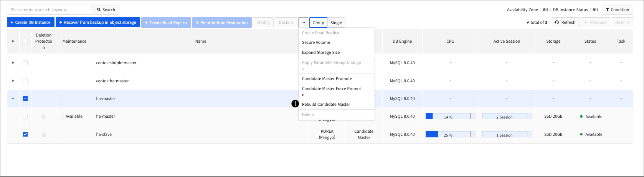Click the A total of 3 count
Image resolution: width=644 pixels, height=177 pixels.
537,22
